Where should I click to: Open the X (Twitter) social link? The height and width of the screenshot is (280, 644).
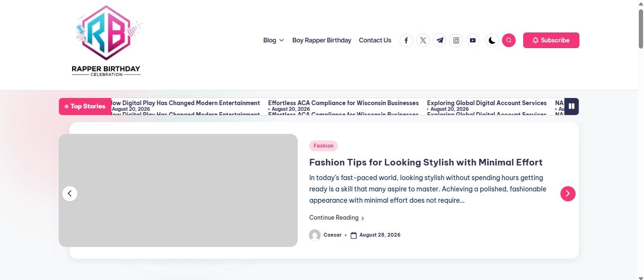423,41
